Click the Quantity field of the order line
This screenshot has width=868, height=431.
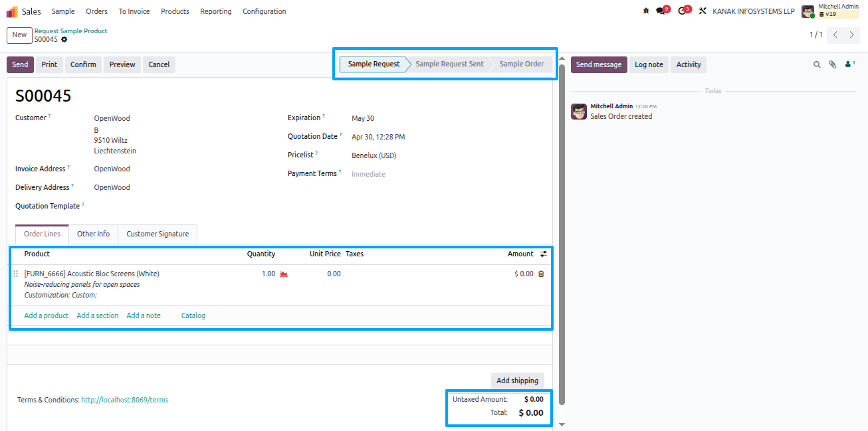point(258,274)
